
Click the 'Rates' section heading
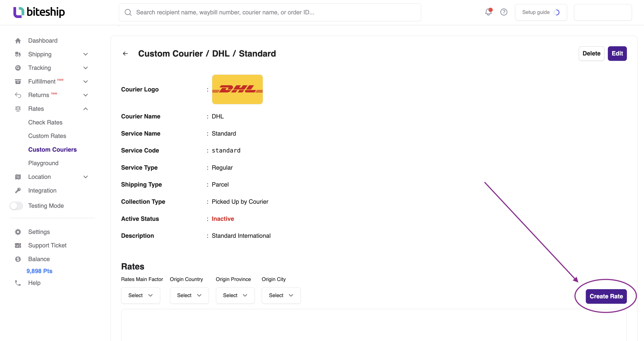tap(132, 267)
